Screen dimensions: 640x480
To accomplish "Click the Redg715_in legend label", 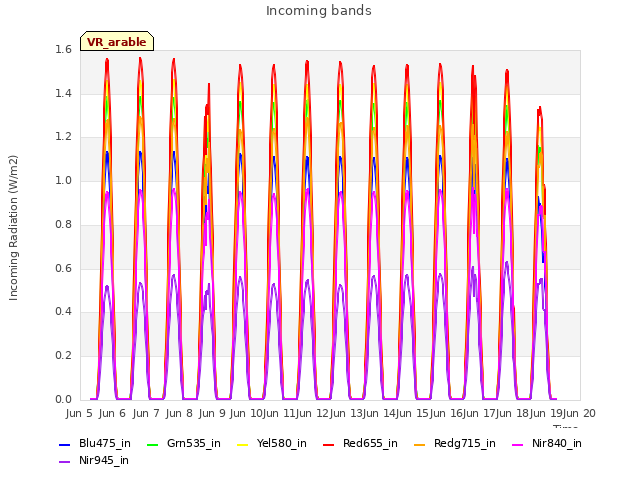I will pyautogui.click(x=464, y=443).
